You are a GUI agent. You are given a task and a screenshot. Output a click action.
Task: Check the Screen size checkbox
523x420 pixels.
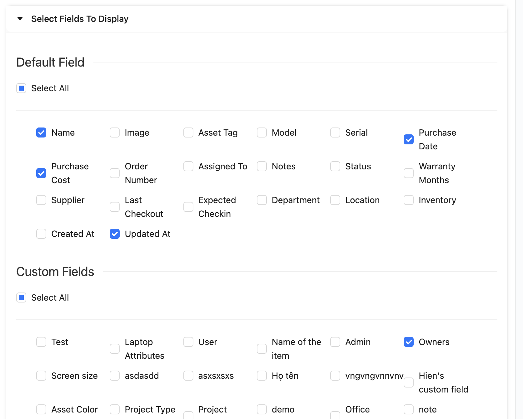[41, 376]
